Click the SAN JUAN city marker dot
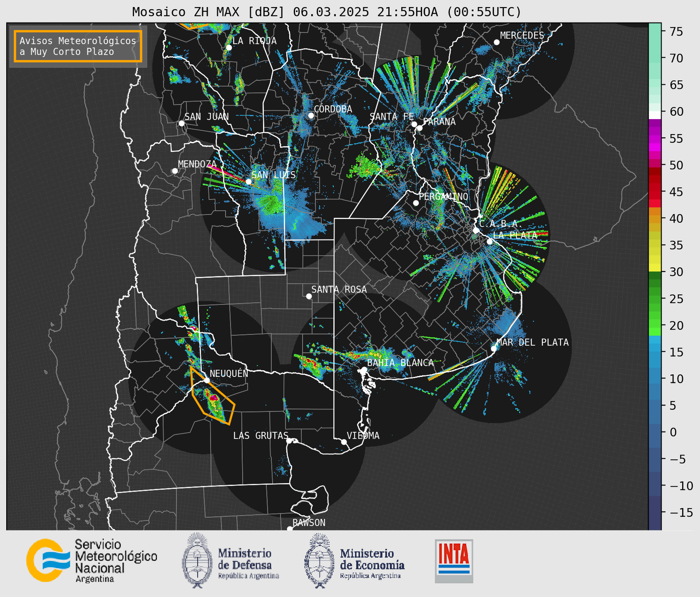This screenshot has width=700, height=597. 181,123
